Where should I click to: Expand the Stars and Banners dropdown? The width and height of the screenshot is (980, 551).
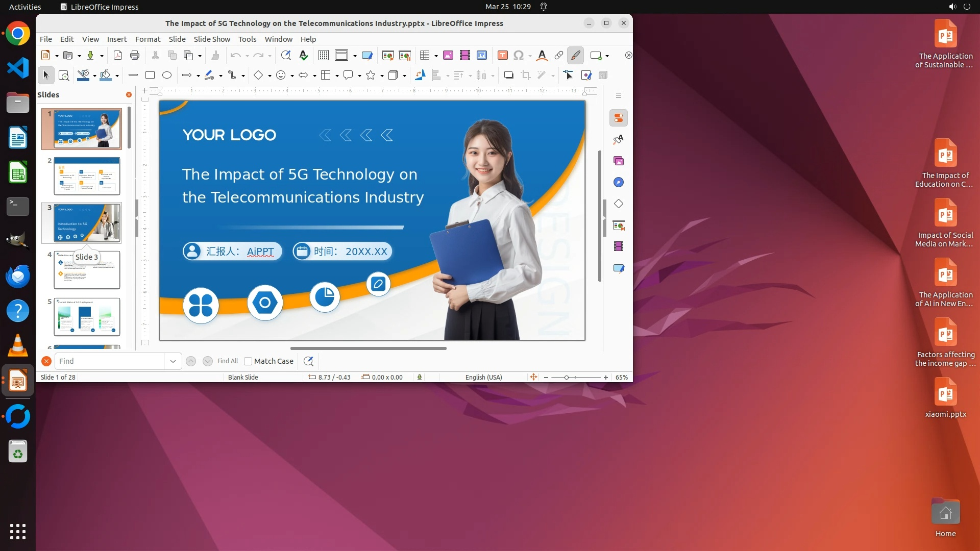pos(382,76)
